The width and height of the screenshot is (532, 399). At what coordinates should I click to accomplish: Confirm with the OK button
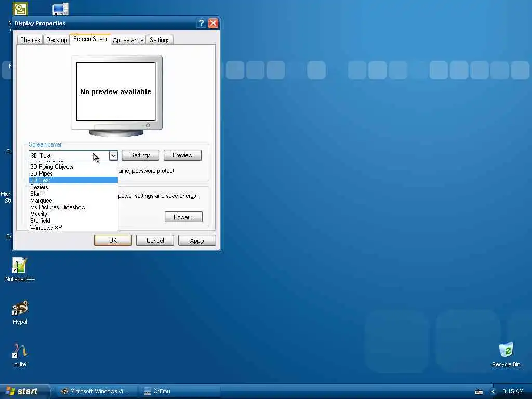[113, 240]
